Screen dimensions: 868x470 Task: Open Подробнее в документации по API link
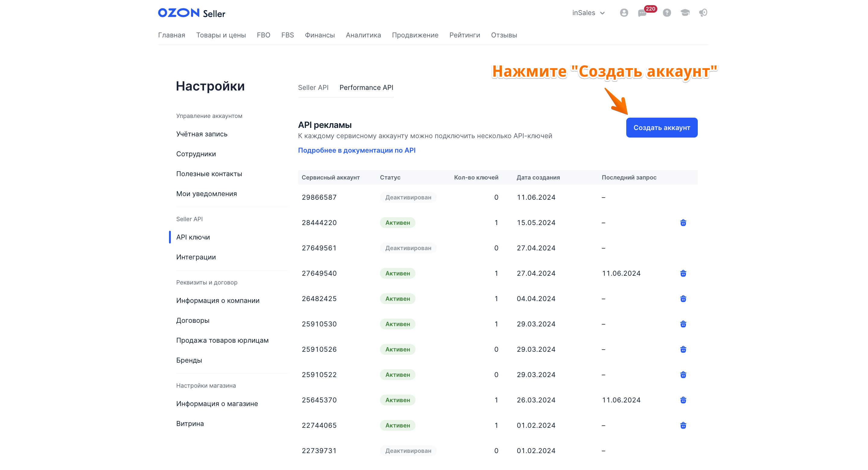tap(356, 150)
